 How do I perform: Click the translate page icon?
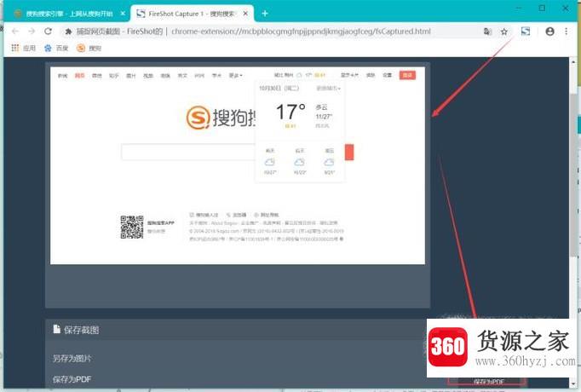coord(487,32)
